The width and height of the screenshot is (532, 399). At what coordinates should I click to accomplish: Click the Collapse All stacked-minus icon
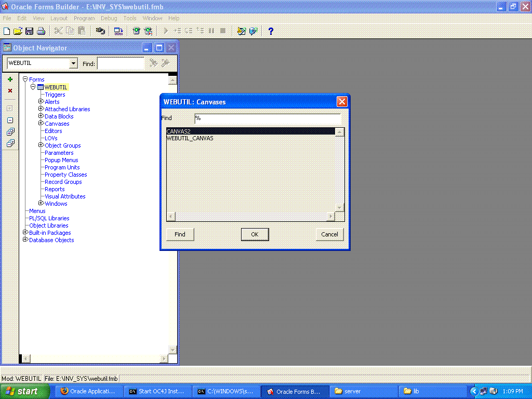[x=10, y=143]
